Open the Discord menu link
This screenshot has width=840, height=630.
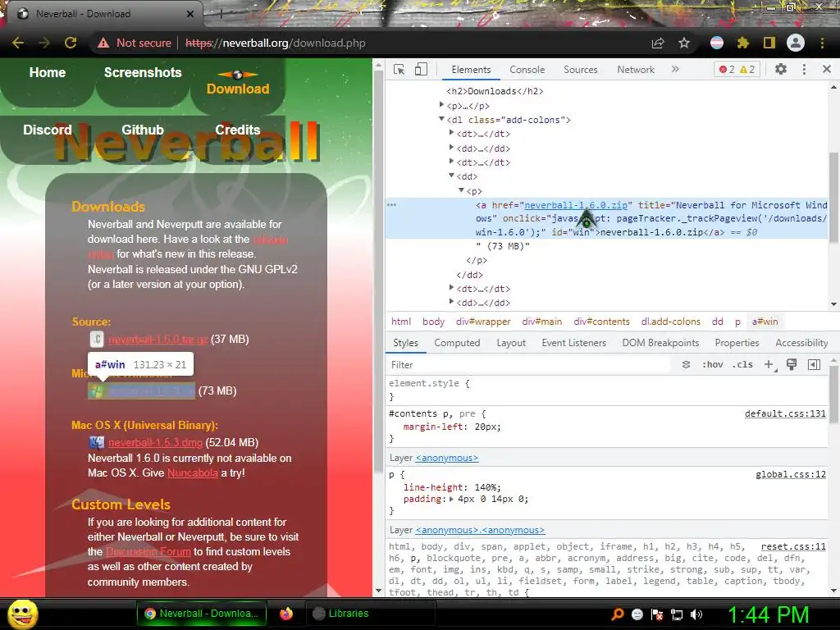click(47, 130)
